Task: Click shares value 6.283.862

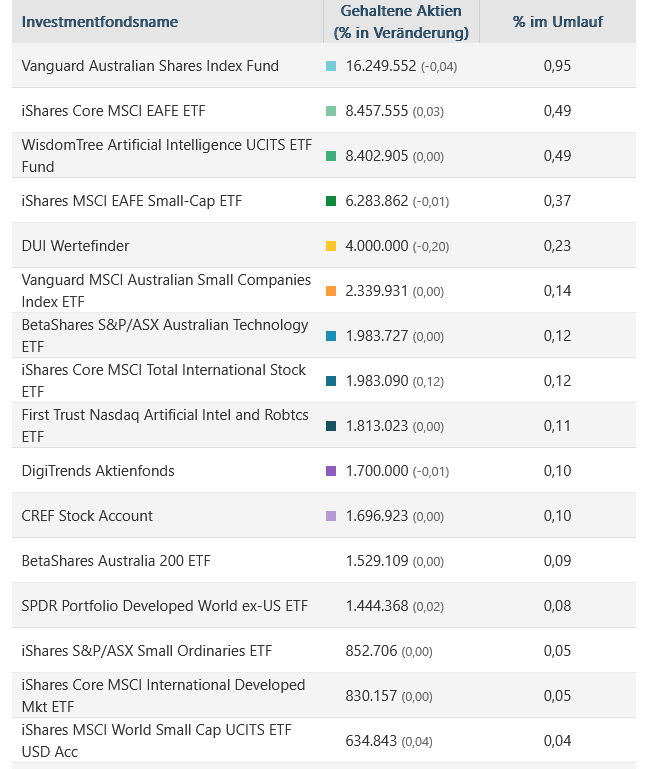Action: [377, 201]
